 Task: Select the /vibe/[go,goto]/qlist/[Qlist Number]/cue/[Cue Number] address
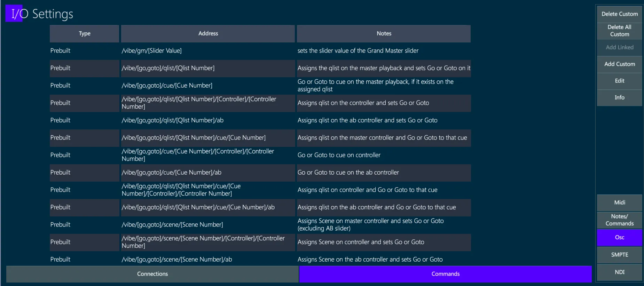(x=194, y=138)
